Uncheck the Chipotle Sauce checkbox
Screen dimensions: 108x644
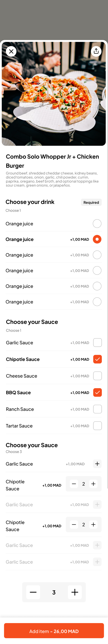(97, 359)
